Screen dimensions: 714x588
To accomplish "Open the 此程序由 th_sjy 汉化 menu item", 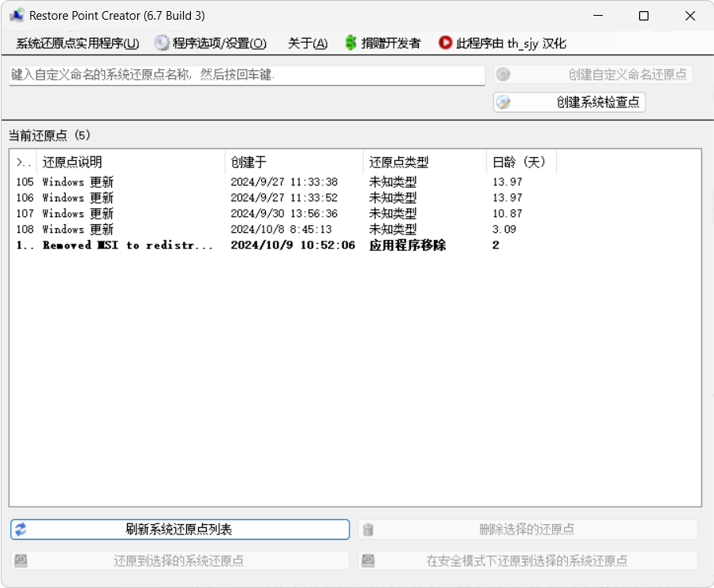I will [x=503, y=43].
